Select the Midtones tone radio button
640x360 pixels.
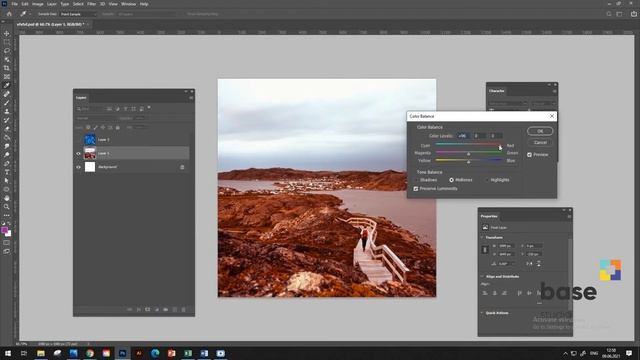451,180
